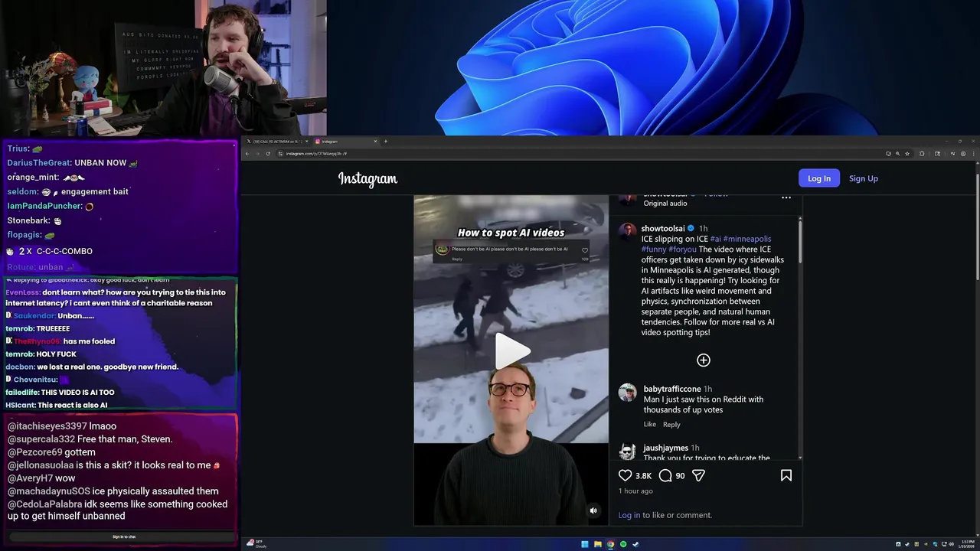980x551 pixels.
Task: Click Like under babytrafficcone's comment
Action: 650,425
